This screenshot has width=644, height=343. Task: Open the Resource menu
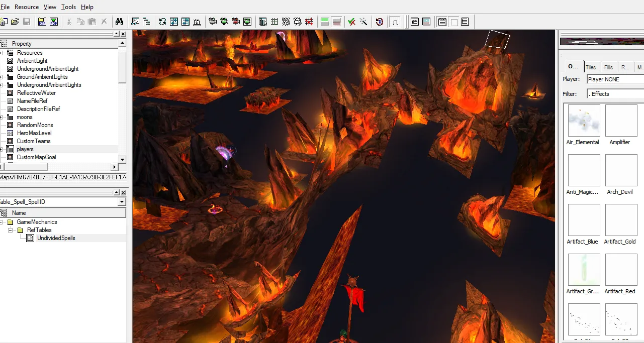(x=27, y=7)
